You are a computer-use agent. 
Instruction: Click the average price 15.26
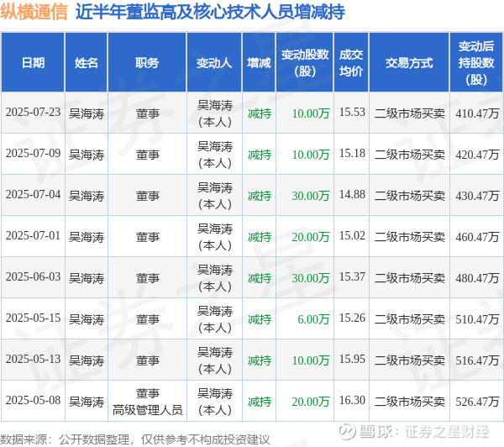[x=352, y=318]
